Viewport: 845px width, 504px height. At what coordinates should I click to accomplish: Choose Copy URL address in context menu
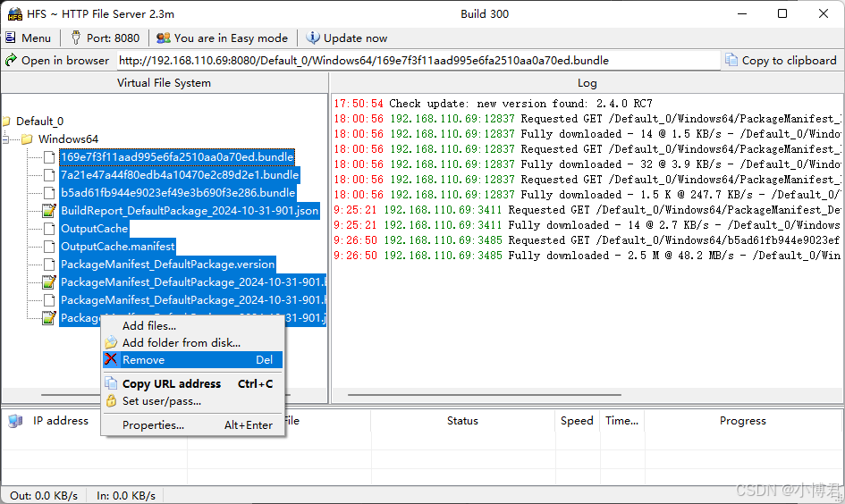pyautogui.click(x=192, y=383)
